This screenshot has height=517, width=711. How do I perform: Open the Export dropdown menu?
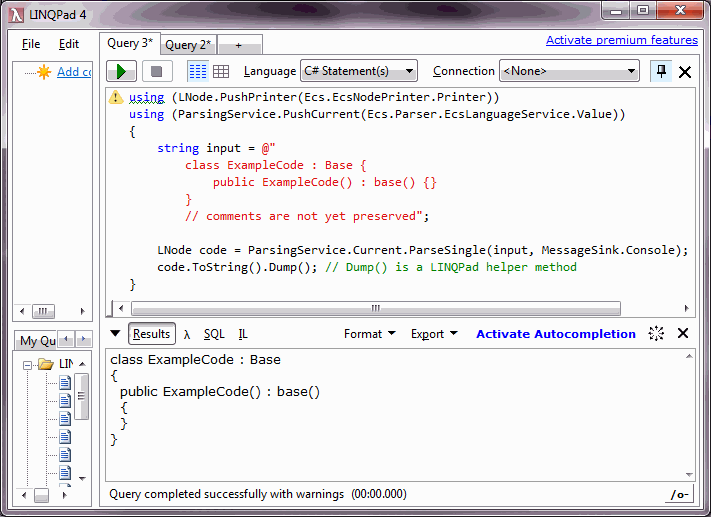click(x=434, y=334)
